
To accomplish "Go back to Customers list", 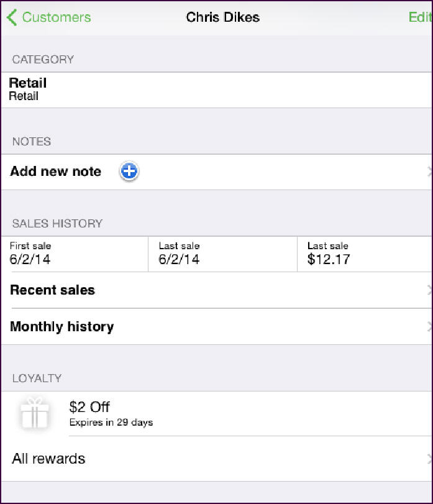I will [x=49, y=17].
